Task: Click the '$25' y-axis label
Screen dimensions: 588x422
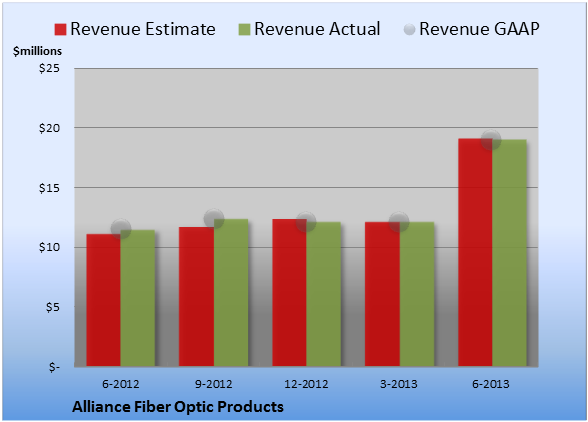Action: pyautogui.click(x=49, y=68)
